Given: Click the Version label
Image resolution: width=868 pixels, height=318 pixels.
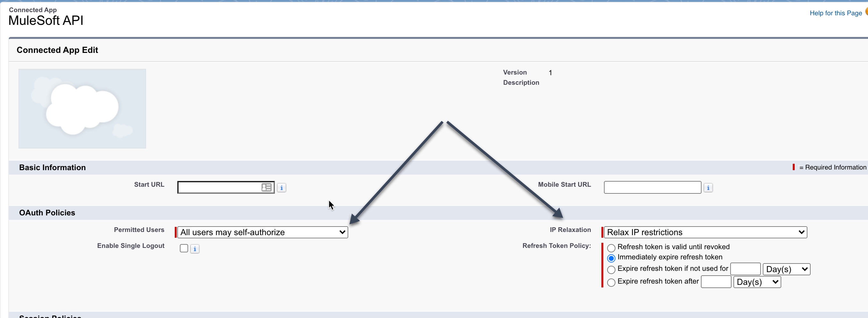Looking at the screenshot, I should (515, 72).
